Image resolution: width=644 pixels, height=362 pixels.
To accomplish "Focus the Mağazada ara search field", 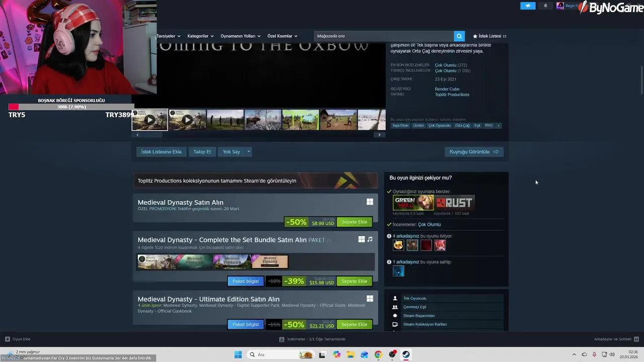I will point(384,36).
